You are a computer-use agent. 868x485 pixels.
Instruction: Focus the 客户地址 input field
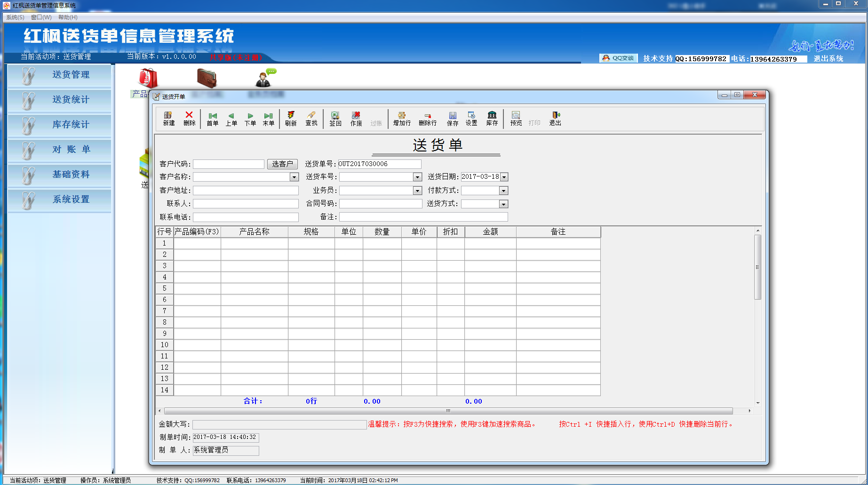coord(246,191)
